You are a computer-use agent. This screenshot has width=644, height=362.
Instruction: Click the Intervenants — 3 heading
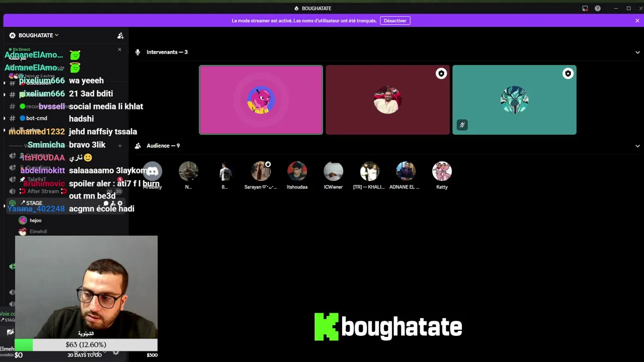coord(167,52)
